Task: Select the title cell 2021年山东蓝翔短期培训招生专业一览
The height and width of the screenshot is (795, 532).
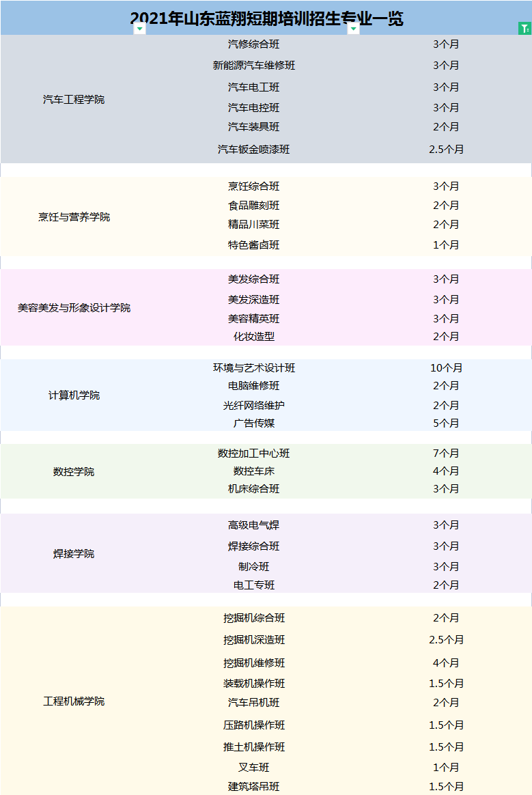Action: [266, 18]
